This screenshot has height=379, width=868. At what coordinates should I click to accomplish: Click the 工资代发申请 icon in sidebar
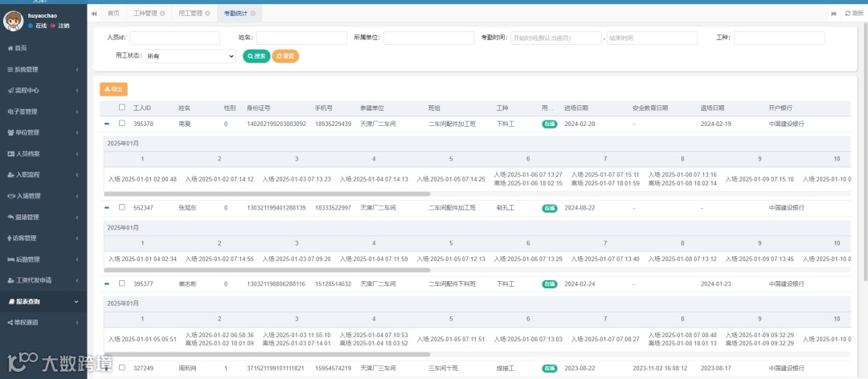click(x=10, y=280)
